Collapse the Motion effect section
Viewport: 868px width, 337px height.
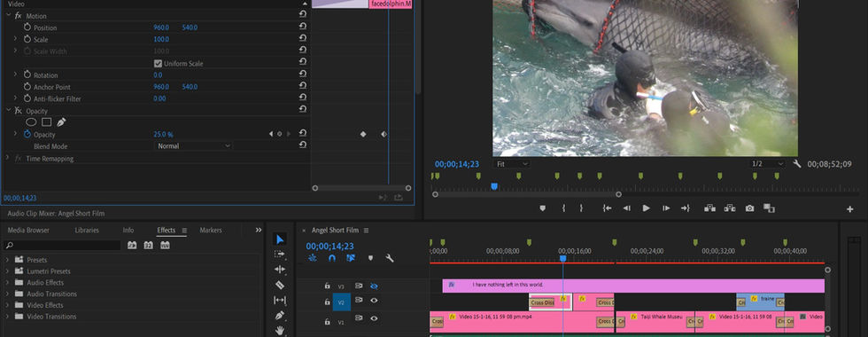[x=8, y=16]
